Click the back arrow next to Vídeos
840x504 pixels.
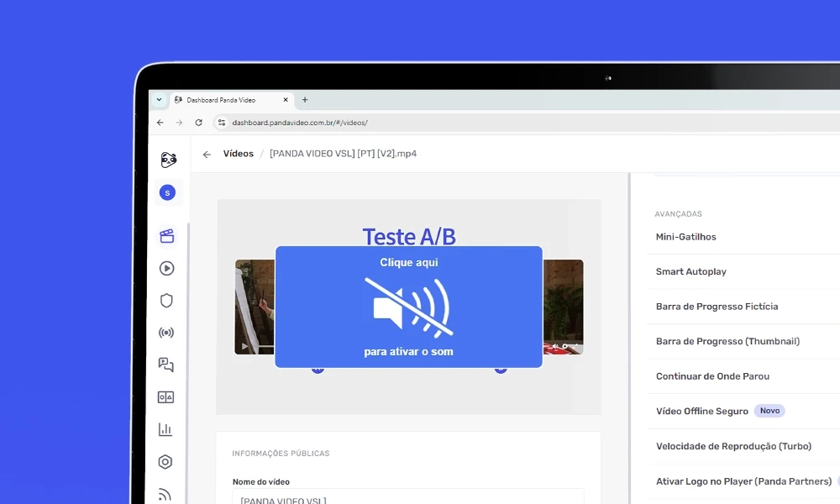207,154
